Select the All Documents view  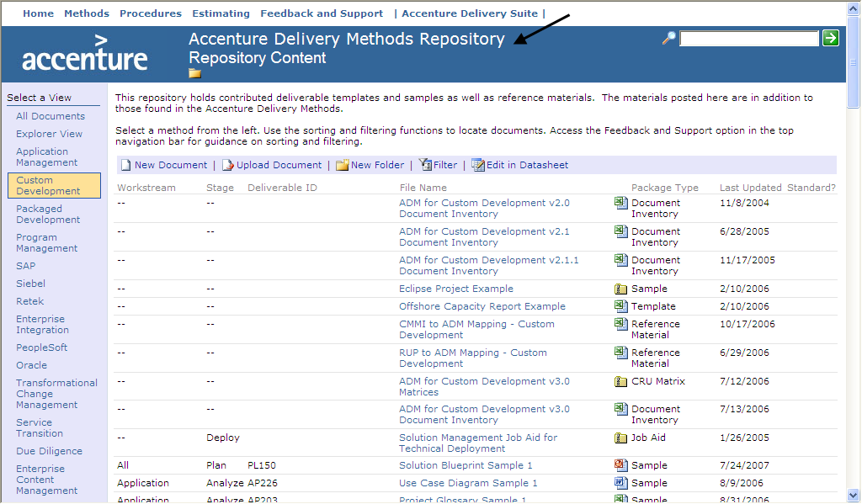[51, 116]
